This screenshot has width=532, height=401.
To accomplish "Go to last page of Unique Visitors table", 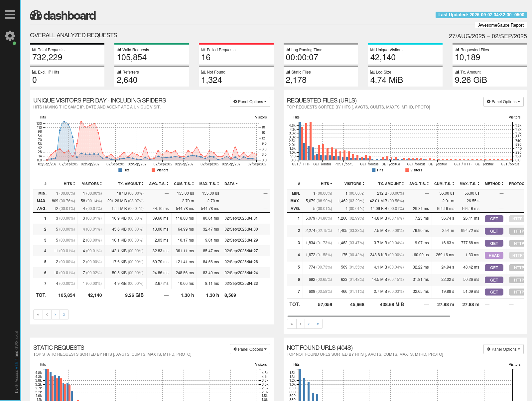I will coord(64,314).
